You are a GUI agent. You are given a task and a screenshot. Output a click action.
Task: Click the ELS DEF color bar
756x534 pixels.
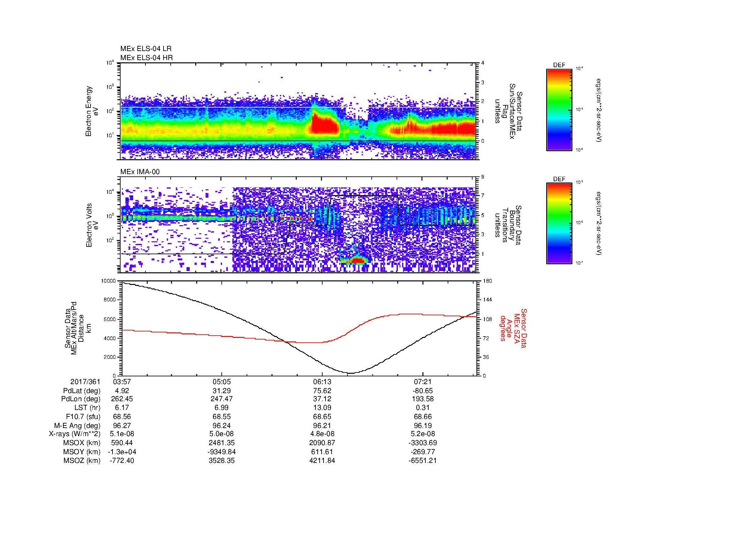point(559,110)
